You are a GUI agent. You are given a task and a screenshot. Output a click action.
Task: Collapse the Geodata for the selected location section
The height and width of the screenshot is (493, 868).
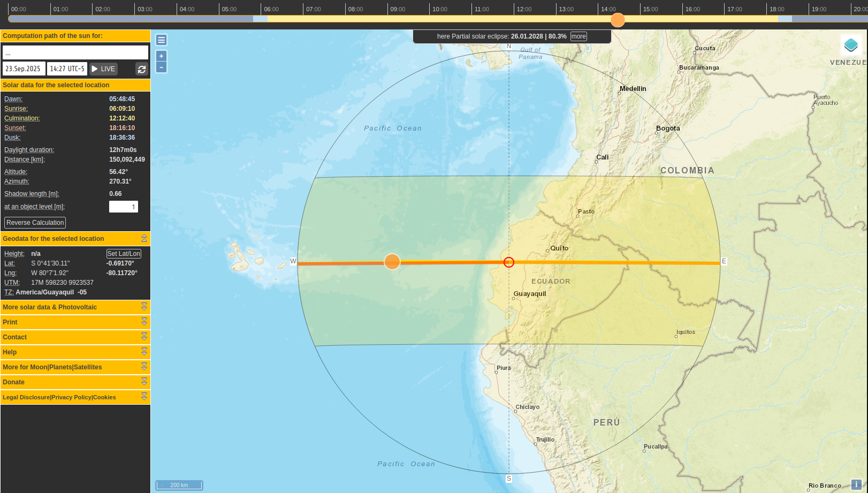pyautogui.click(x=144, y=238)
